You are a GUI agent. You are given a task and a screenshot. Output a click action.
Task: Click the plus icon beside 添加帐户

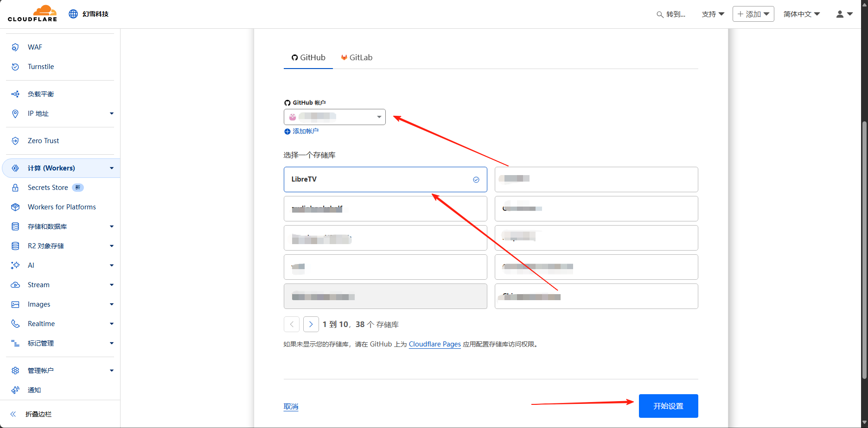pos(287,132)
